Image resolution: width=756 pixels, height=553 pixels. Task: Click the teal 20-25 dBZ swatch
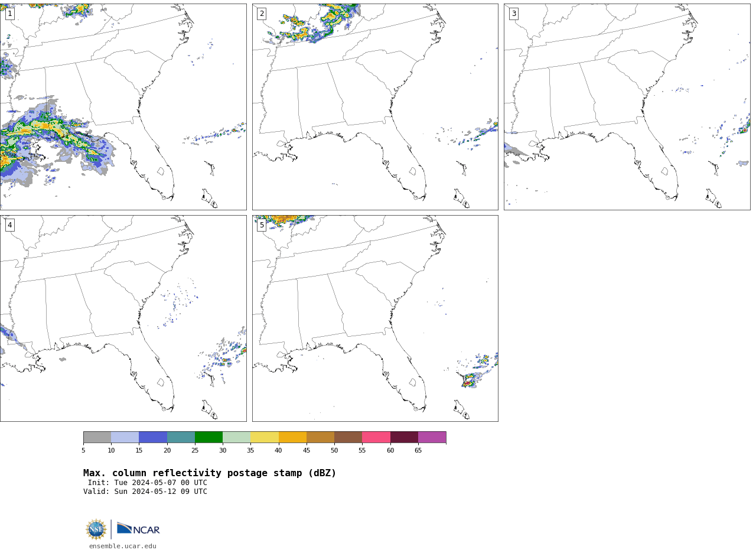(181, 437)
